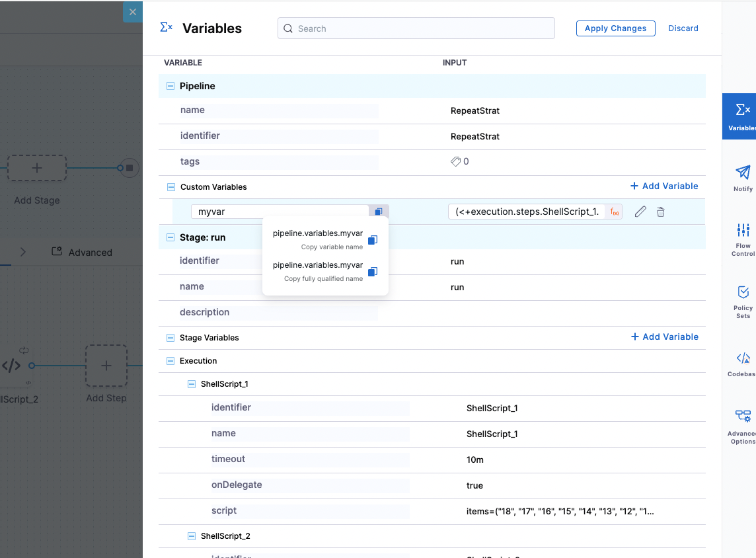Click the copy fully qualified name icon
Image resolution: width=756 pixels, height=558 pixels.
click(373, 272)
